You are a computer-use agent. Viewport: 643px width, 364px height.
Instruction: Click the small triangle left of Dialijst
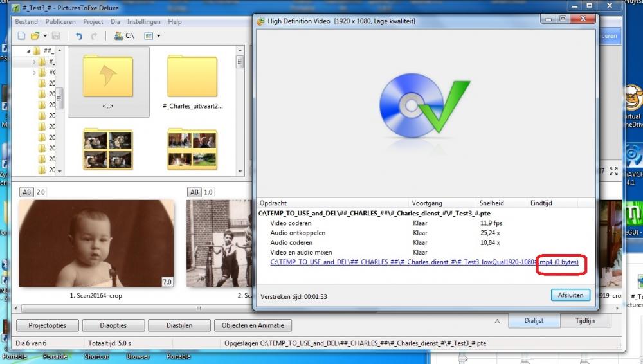pos(497,321)
